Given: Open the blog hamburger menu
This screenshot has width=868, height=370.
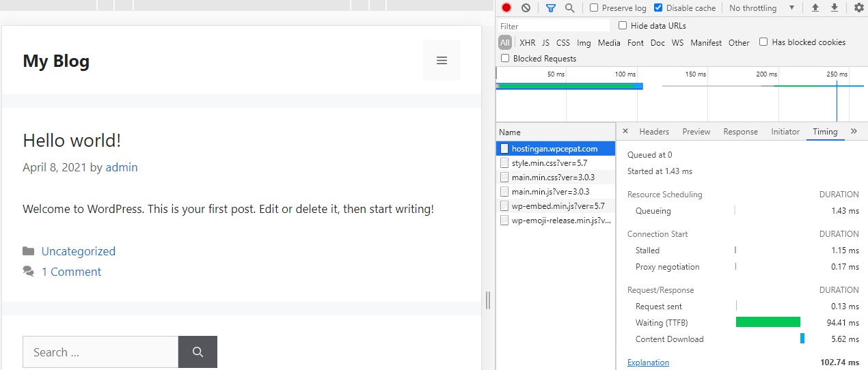Looking at the screenshot, I should [442, 61].
